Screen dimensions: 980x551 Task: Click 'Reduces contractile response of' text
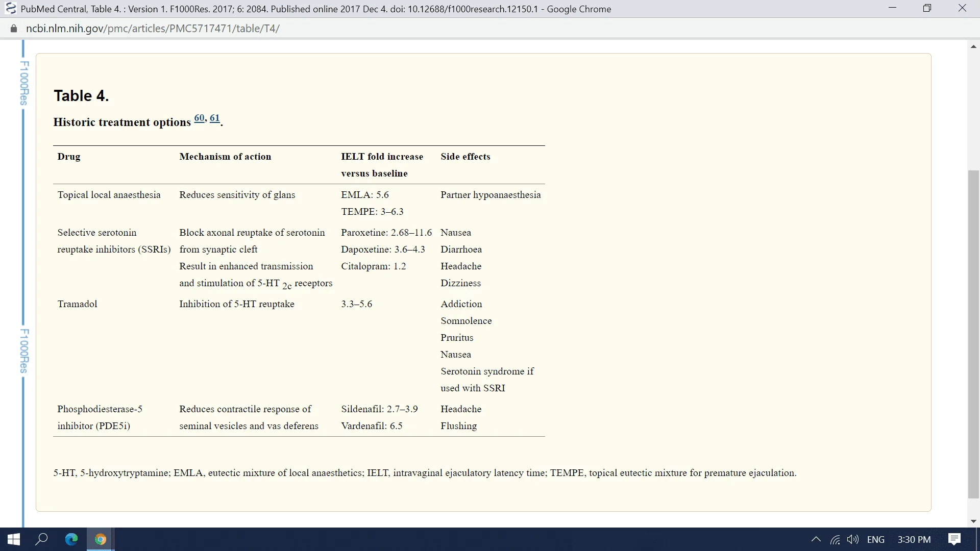point(245,409)
